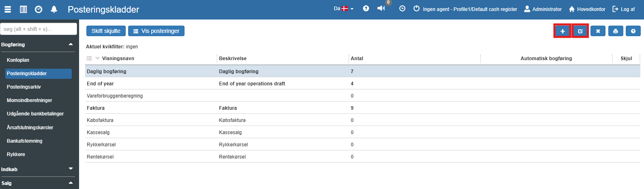The width and height of the screenshot is (644, 189).
Task: Click the edit journal pencil icon
Action: 580,31
